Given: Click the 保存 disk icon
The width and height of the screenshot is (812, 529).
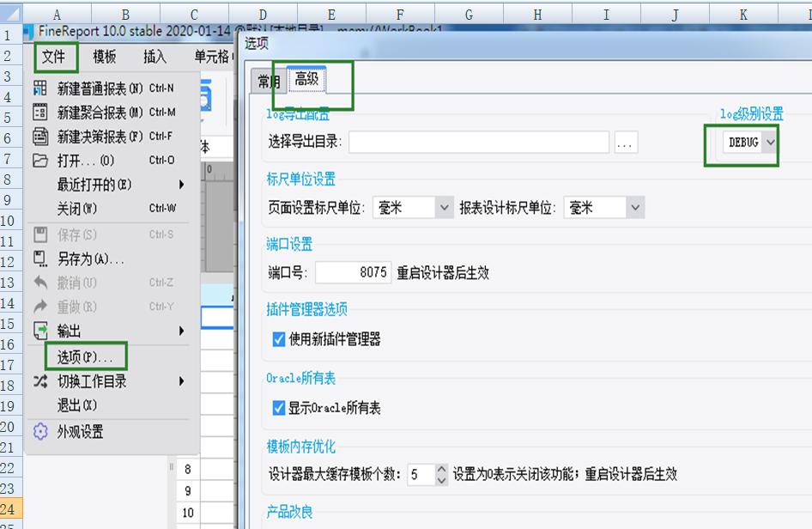Looking at the screenshot, I should pyautogui.click(x=40, y=234).
